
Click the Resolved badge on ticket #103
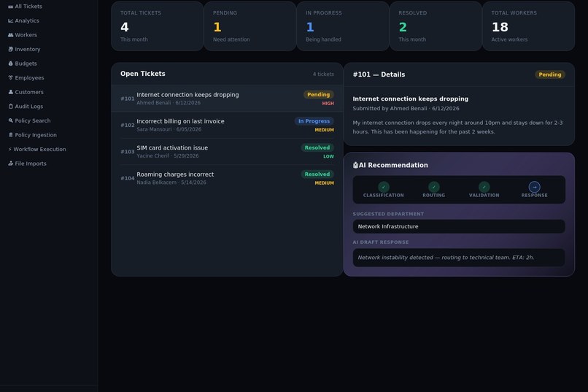317,147
